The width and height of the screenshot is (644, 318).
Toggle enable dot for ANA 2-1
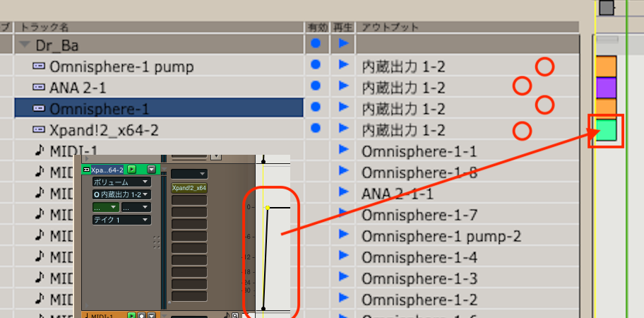(x=316, y=86)
